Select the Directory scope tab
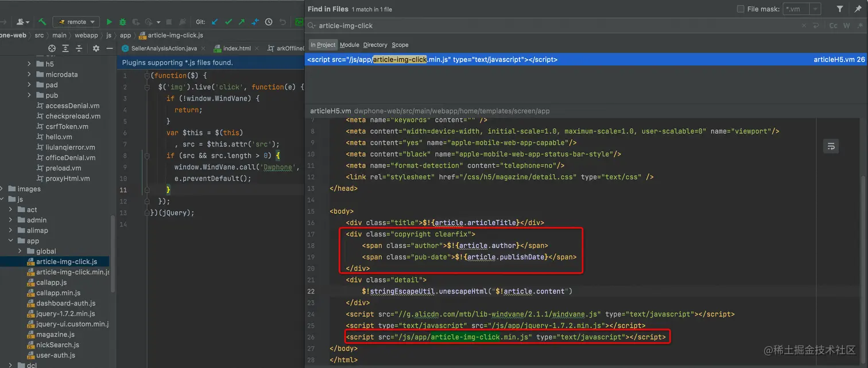This screenshot has width=868, height=368. tap(375, 45)
